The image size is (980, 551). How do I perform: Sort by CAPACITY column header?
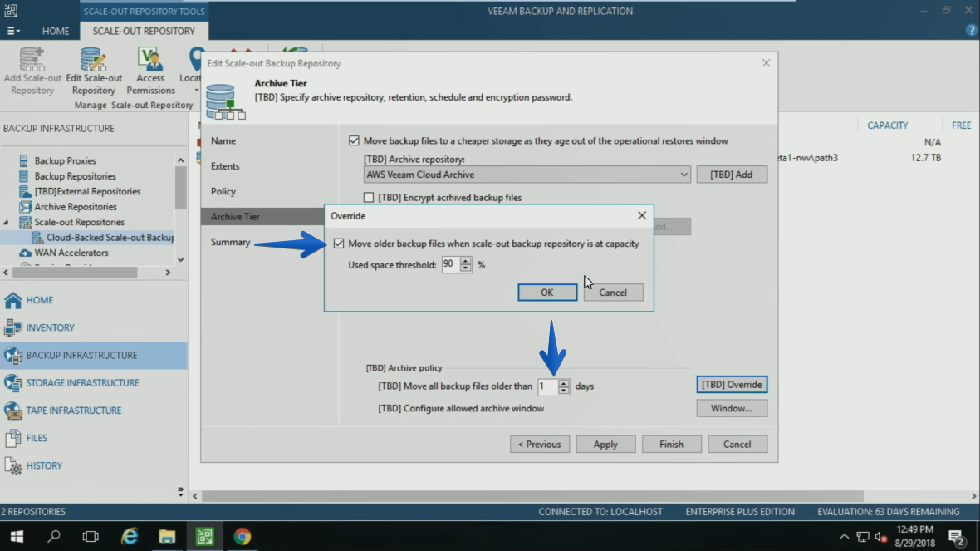coord(888,125)
